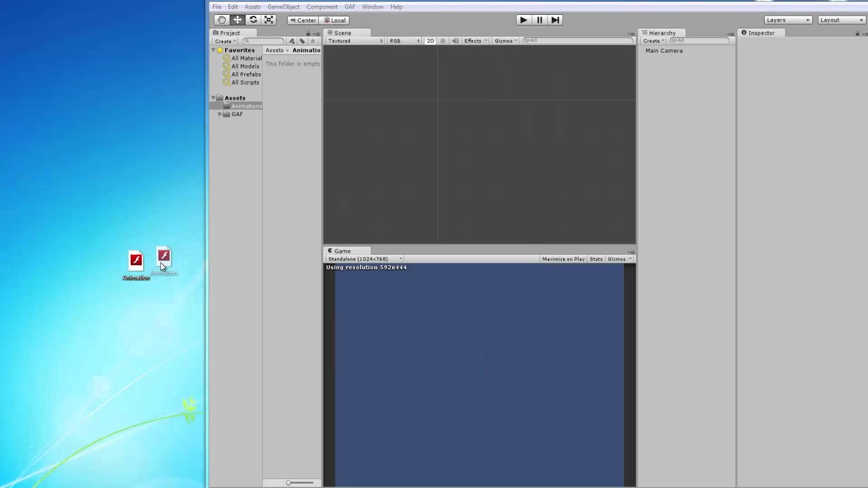Click Assets in the breadcrumb path

275,50
